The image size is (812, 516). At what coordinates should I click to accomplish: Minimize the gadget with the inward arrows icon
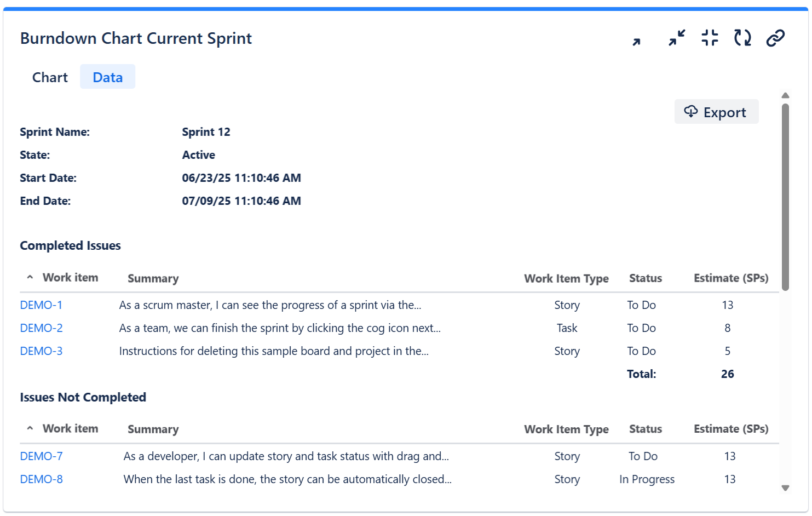point(676,38)
